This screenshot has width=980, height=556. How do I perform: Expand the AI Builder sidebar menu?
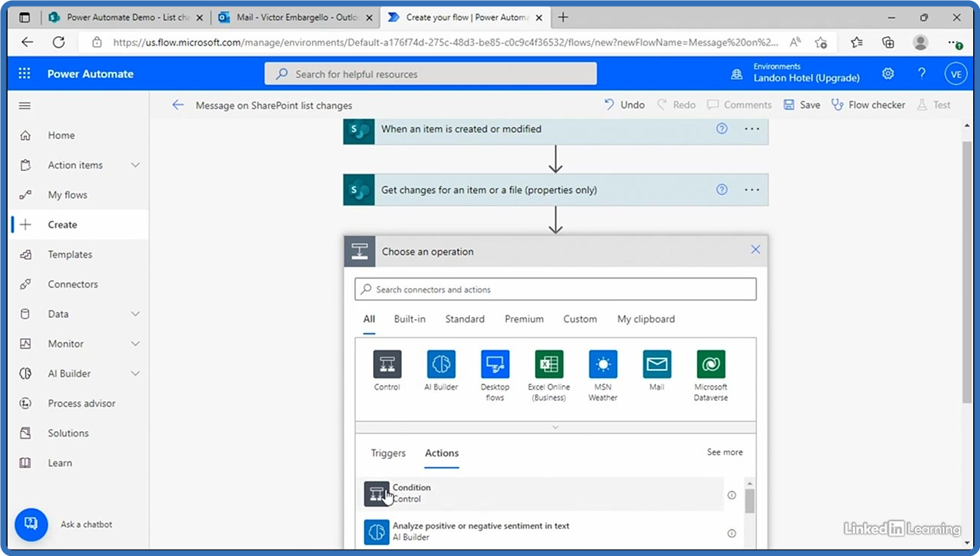[135, 374]
